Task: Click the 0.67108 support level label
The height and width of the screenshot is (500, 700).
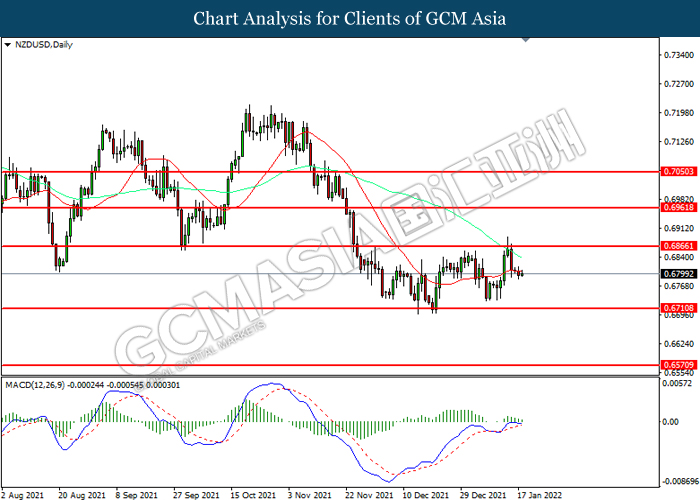Action: pyautogui.click(x=679, y=308)
